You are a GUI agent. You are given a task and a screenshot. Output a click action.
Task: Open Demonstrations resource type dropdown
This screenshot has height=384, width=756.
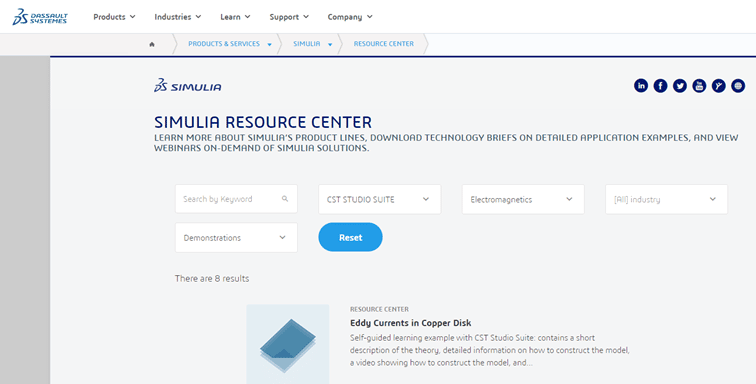click(x=236, y=237)
